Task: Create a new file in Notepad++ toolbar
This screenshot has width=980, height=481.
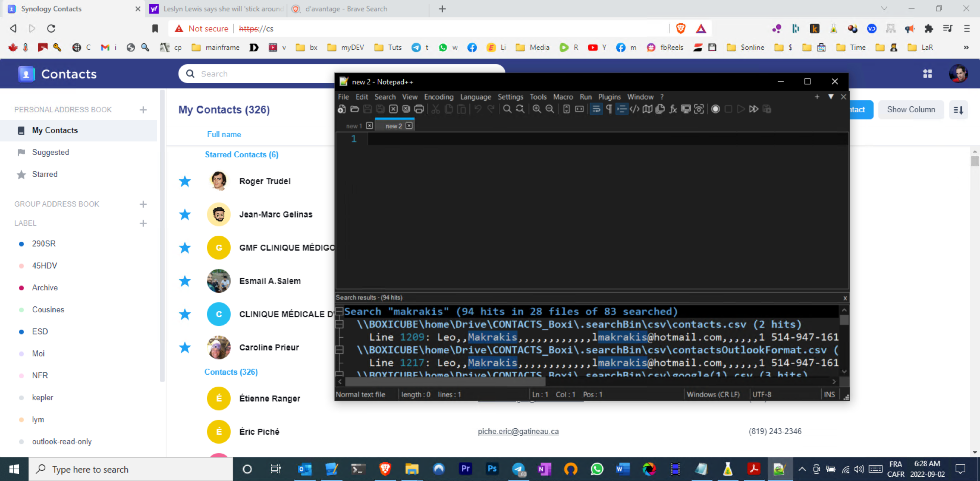Action: 342,109
